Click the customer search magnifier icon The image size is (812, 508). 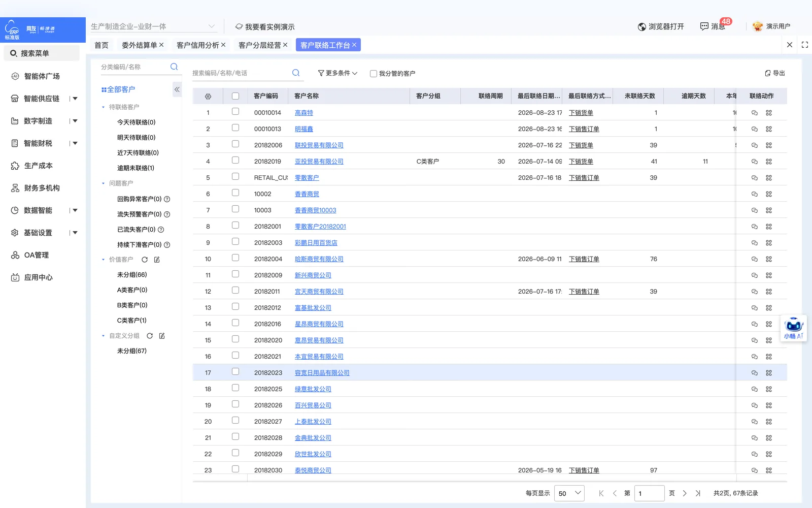coord(296,73)
